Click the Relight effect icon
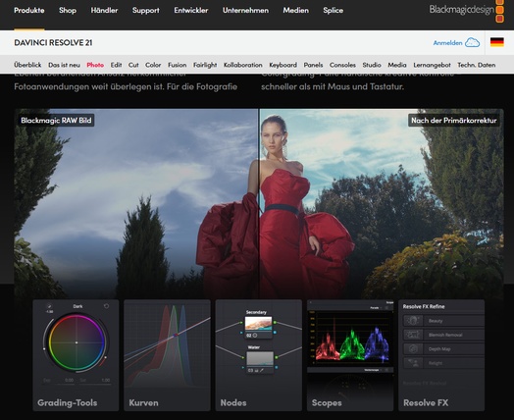Viewport: 514px width, 420px height. [413, 363]
